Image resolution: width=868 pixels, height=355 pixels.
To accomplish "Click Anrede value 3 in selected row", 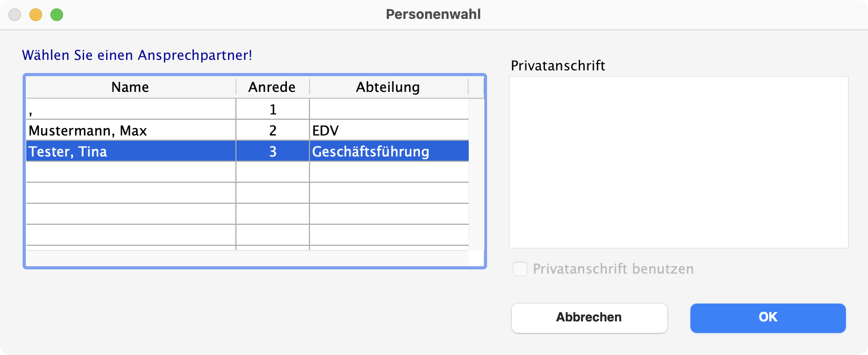I will point(273,152).
